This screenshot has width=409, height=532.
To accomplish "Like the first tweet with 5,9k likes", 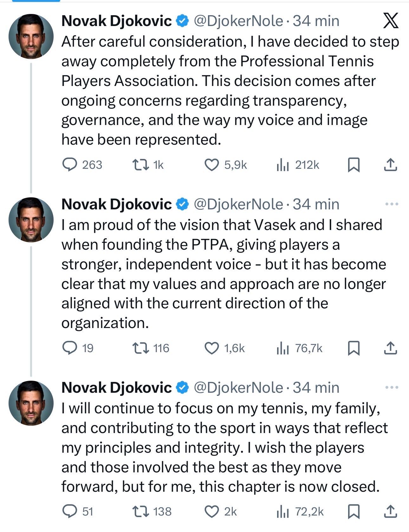I will [x=211, y=165].
